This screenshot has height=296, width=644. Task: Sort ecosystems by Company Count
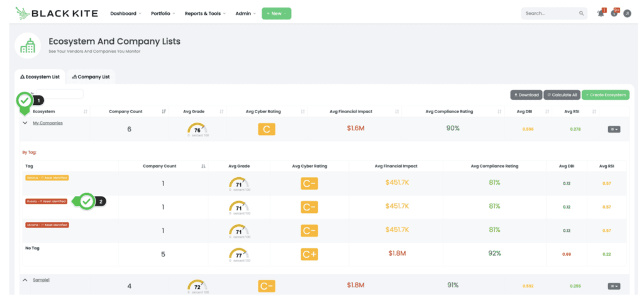[164, 112]
